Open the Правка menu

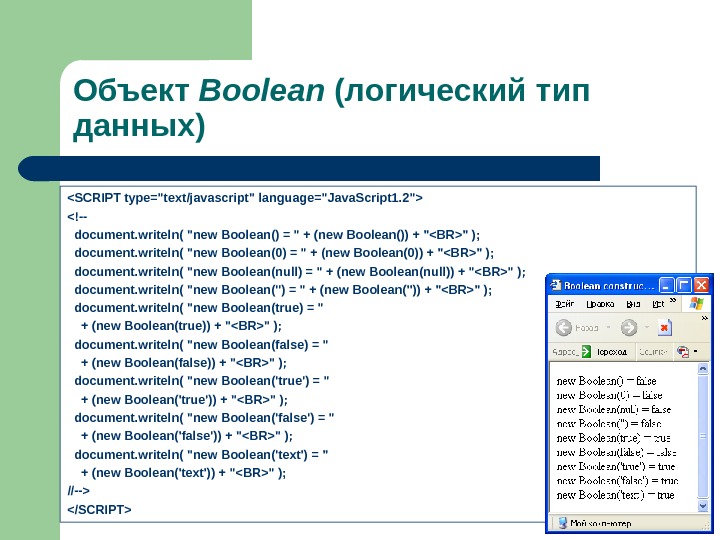[x=600, y=304]
